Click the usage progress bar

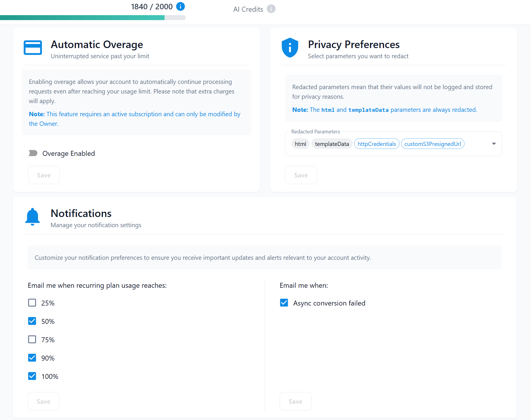click(x=93, y=18)
